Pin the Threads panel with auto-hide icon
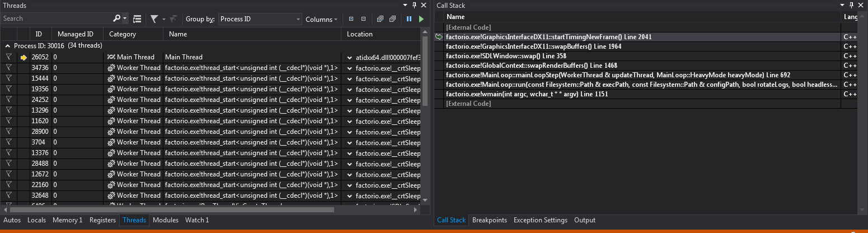Screen dimensions: 868x233 [x=415, y=5]
